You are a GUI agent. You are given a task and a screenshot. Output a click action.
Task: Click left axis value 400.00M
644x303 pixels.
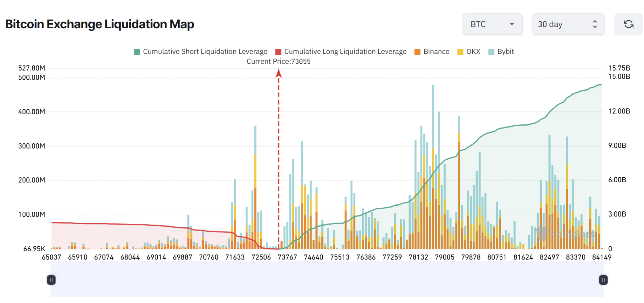[31, 111]
